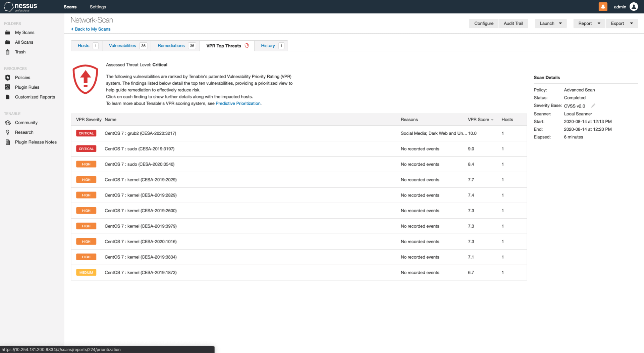Click the 6.7 VPR score value
The height and width of the screenshot is (353, 644).
pyautogui.click(x=471, y=272)
